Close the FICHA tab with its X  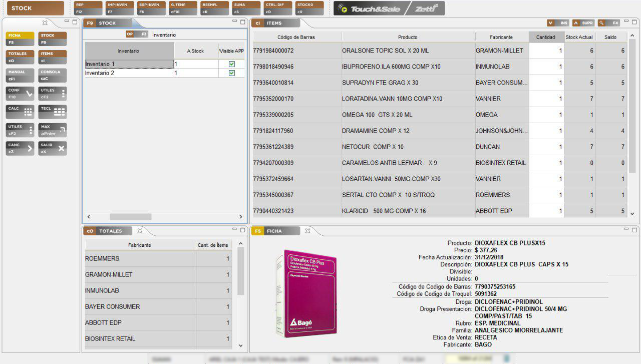(307, 231)
